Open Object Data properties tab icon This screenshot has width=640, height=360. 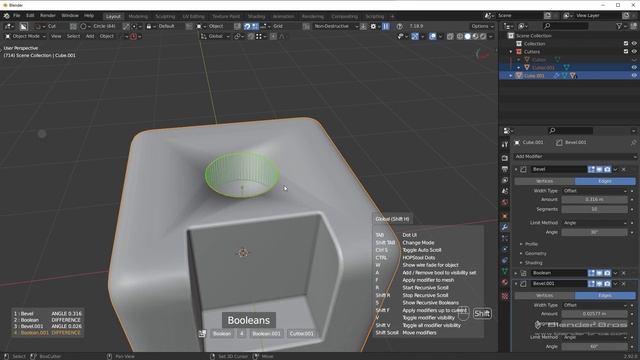click(x=505, y=271)
